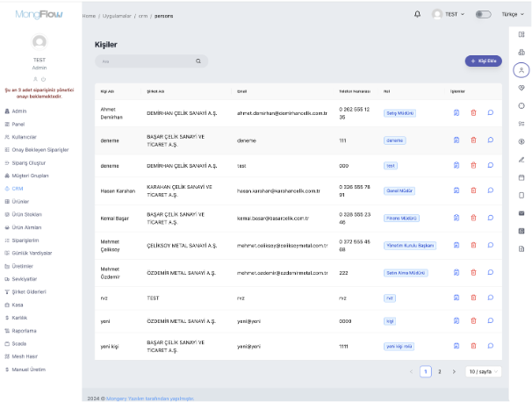The width and height of the screenshot is (532, 402).
Task: Click the heart icon in right sidebar
Action: pyautogui.click(x=521, y=88)
